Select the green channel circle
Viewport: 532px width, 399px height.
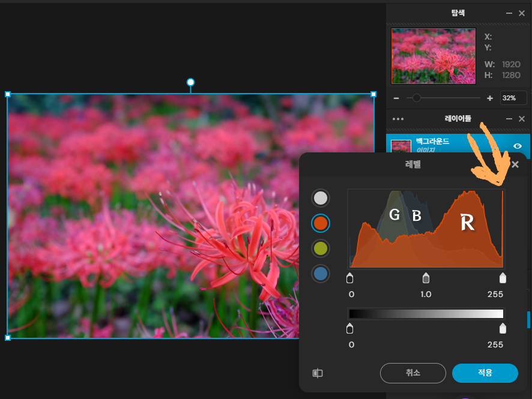coord(320,248)
